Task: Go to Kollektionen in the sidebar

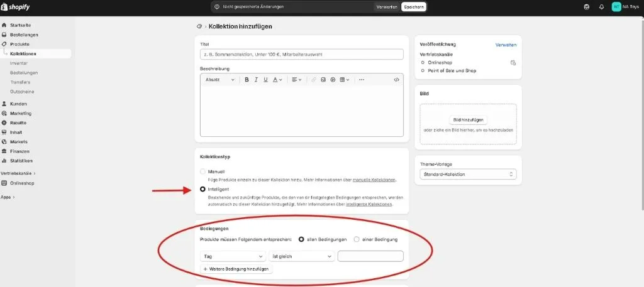Action: (23, 54)
